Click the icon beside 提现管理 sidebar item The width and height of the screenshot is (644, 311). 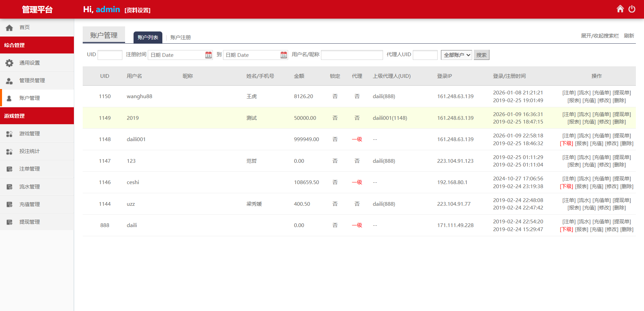(x=9, y=222)
